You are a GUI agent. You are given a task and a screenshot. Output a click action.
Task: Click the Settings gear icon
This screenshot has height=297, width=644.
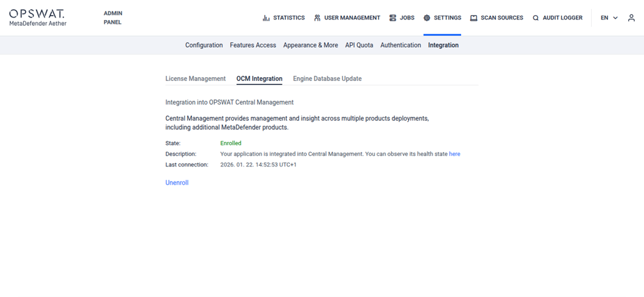427,18
